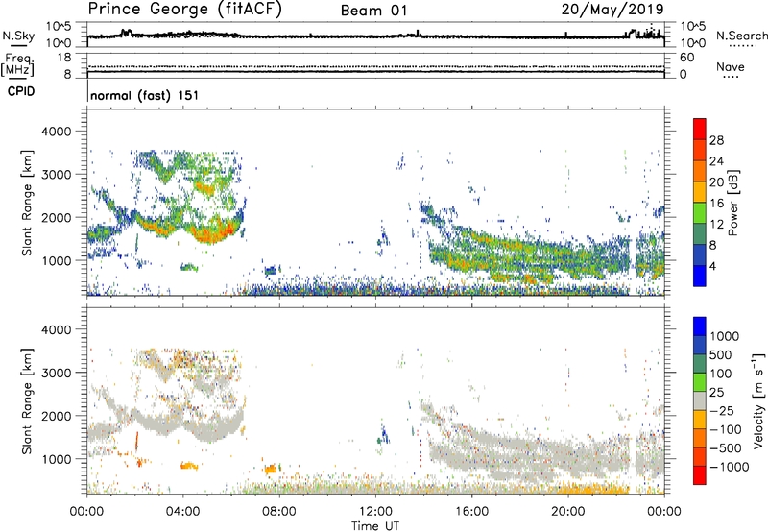768x532 pixels.
Task: Click the orange velocity patch near 08:00 UT
Action: point(271,470)
